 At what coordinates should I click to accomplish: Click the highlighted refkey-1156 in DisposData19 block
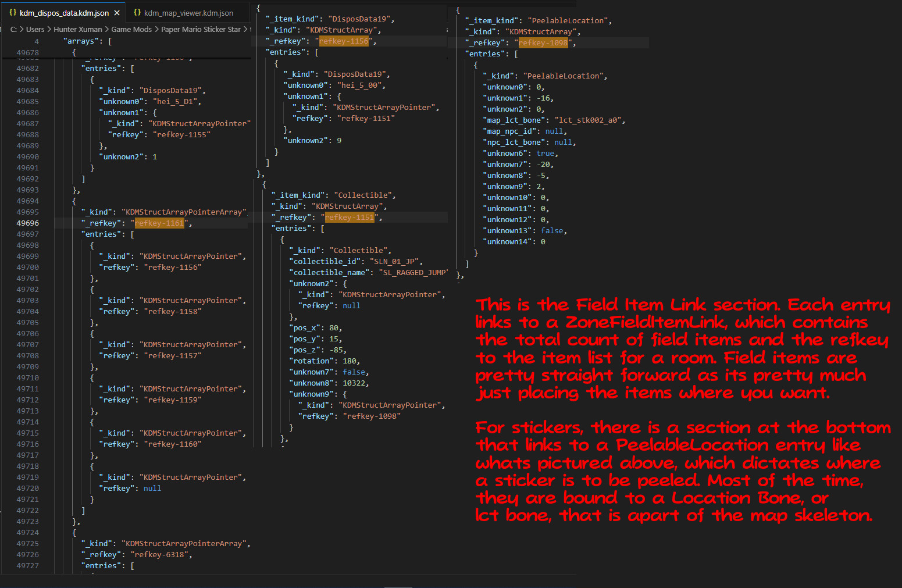point(344,41)
